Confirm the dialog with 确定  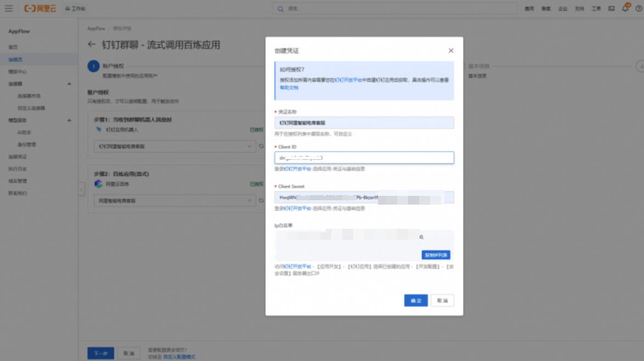(416, 301)
